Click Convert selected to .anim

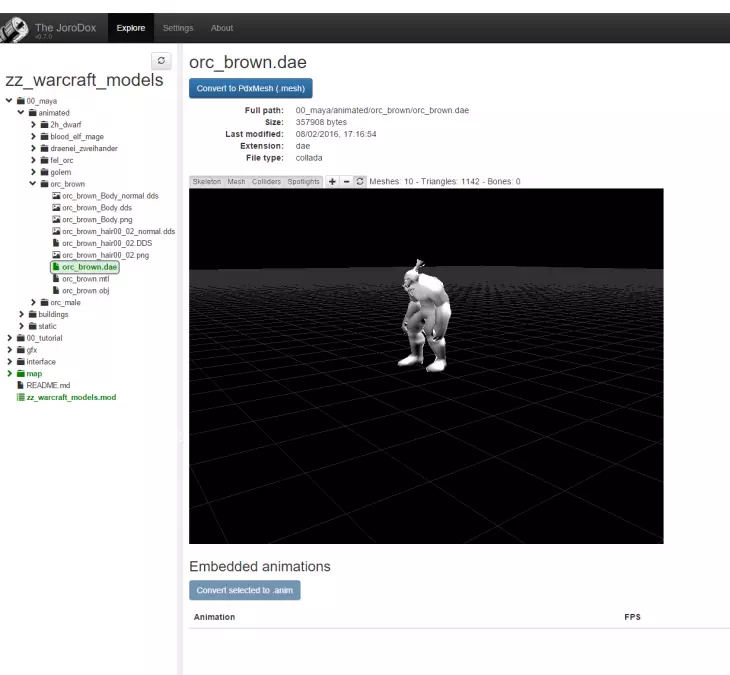pos(244,590)
